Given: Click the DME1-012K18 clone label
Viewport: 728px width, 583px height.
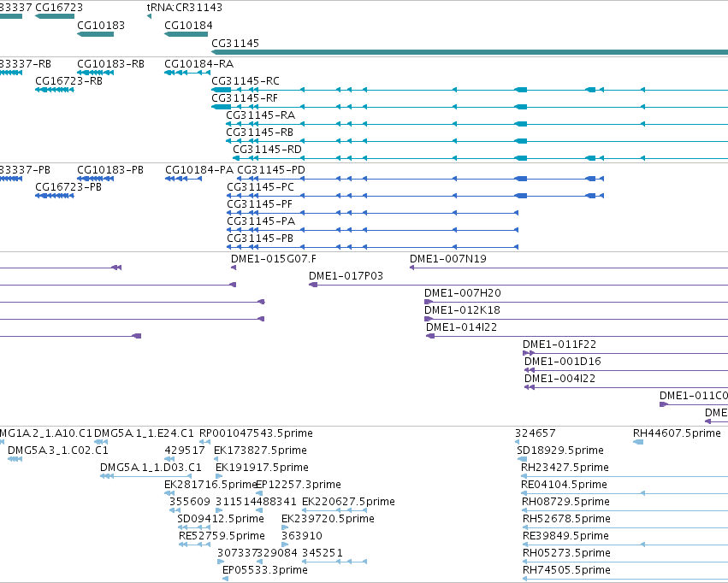Looking at the screenshot, I should [x=462, y=310].
